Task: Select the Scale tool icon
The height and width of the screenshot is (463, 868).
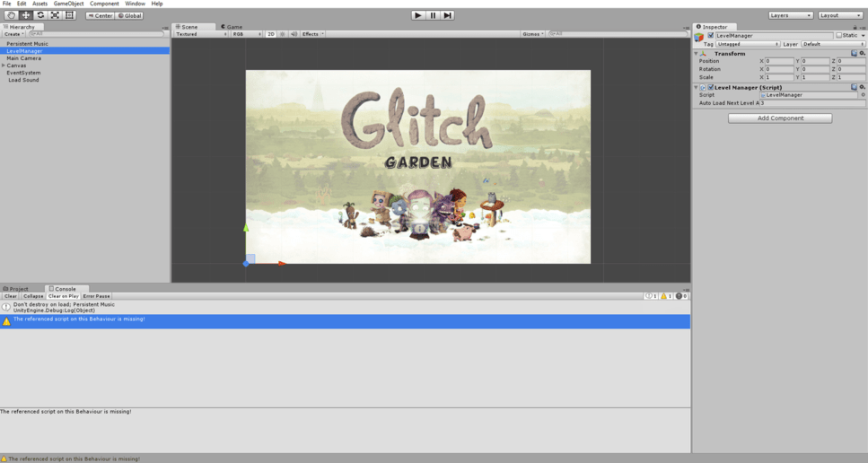Action: click(x=55, y=15)
